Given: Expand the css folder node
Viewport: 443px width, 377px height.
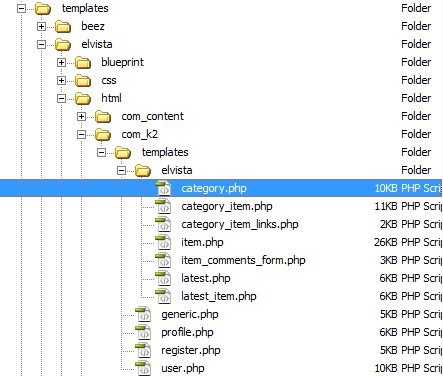Looking at the screenshot, I should pos(61,80).
